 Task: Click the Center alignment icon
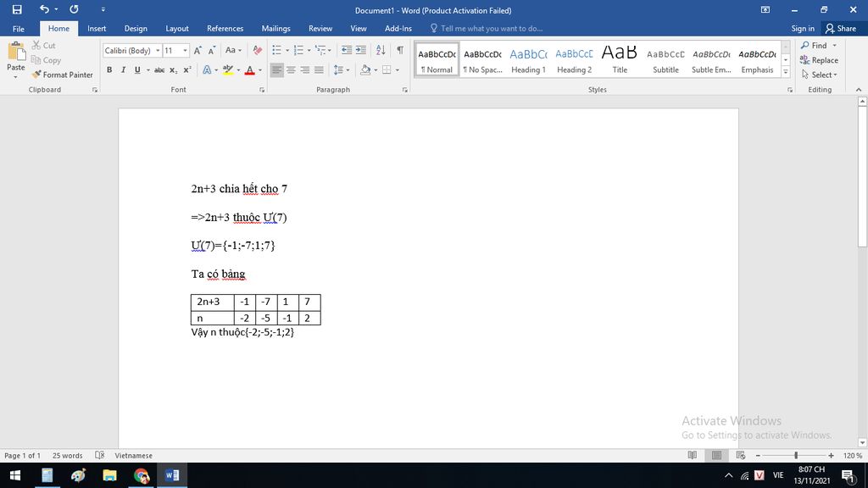coord(291,69)
